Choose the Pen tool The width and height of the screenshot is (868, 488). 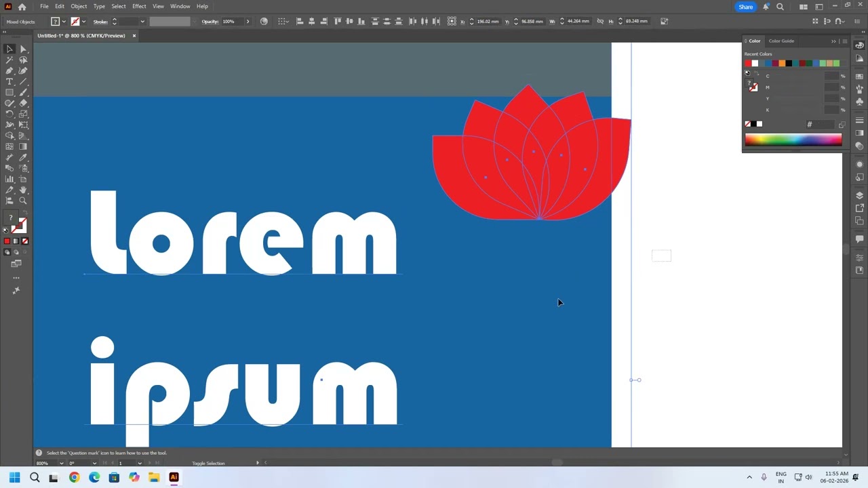(9, 70)
